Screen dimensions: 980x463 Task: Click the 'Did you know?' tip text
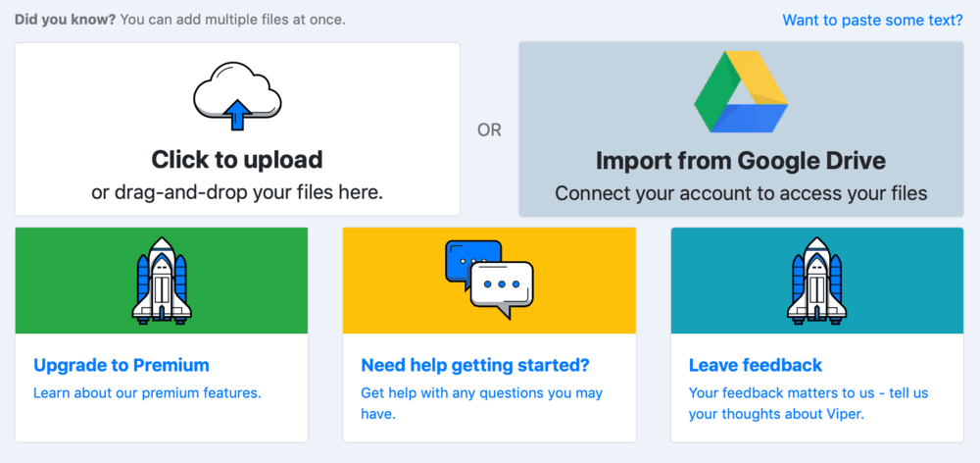180,20
